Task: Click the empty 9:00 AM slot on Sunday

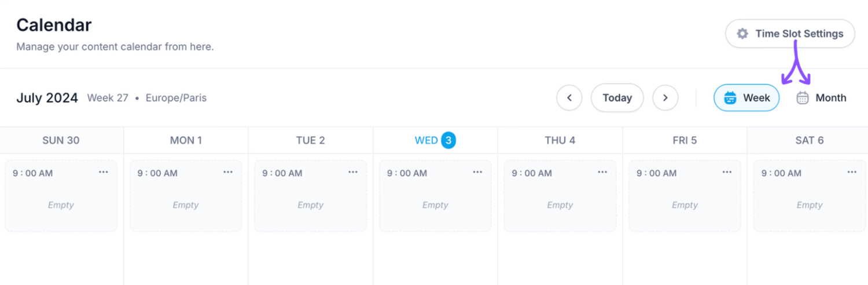Action: pos(61,196)
